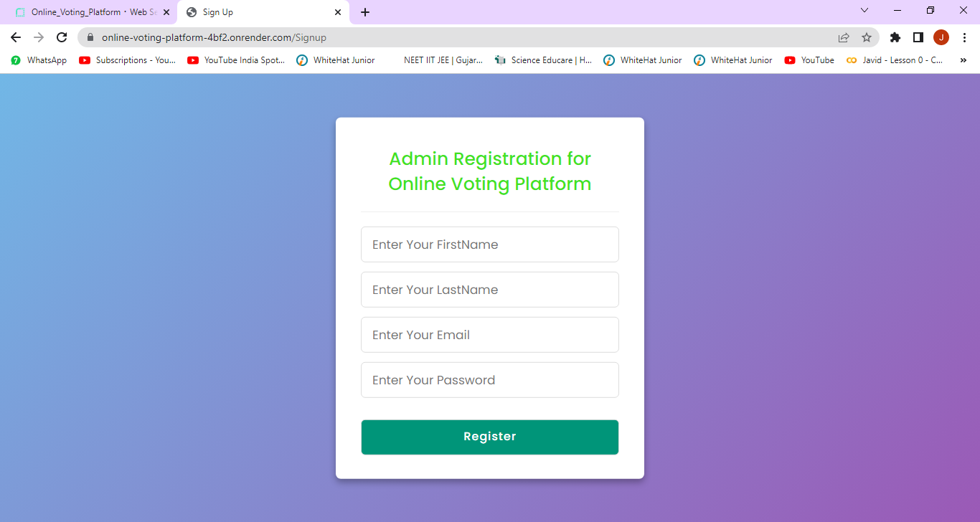Bookmark this page using the star icon
The width and height of the screenshot is (980, 522).
point(867,37)
